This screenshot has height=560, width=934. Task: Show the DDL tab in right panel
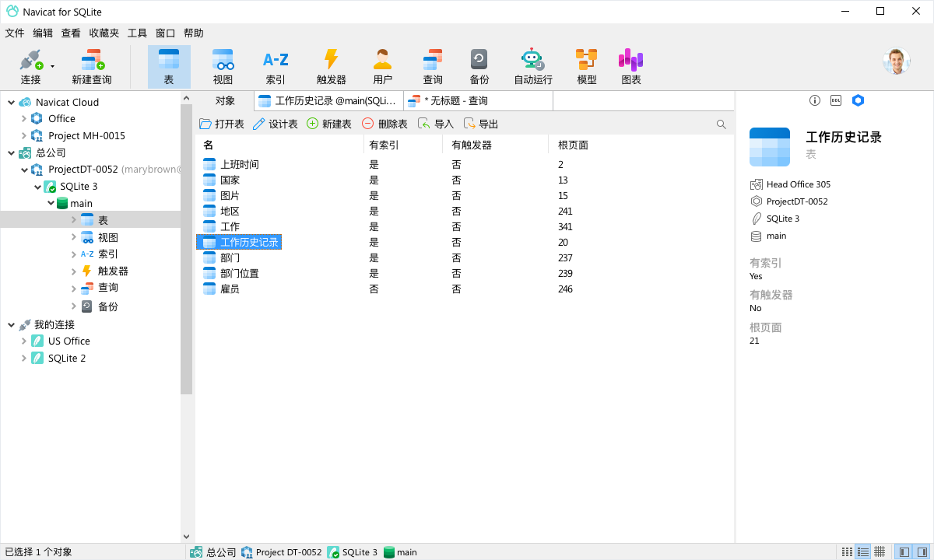pyautogui.click(x=836, y=100)
